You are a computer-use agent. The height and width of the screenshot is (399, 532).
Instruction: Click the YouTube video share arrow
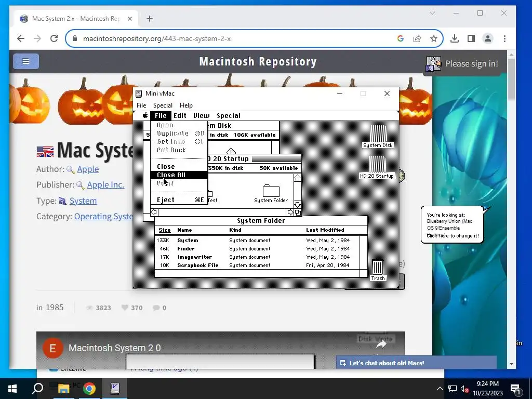coord(381,344)
